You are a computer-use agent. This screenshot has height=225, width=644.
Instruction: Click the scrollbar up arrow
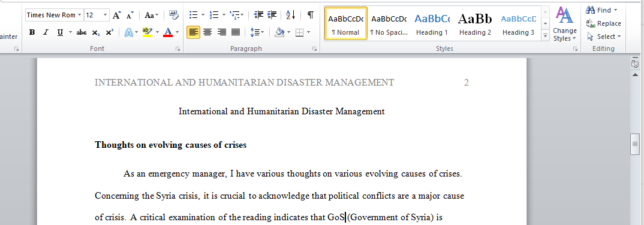(x=635, y=75)
